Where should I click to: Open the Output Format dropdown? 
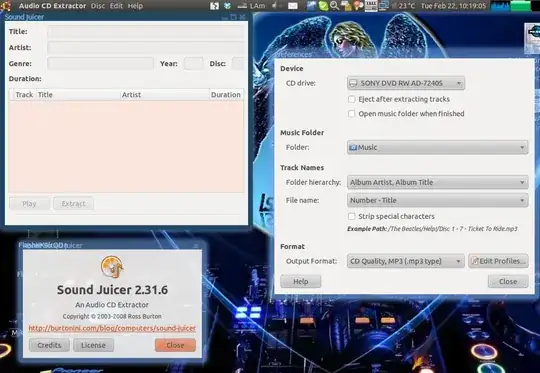406,261
